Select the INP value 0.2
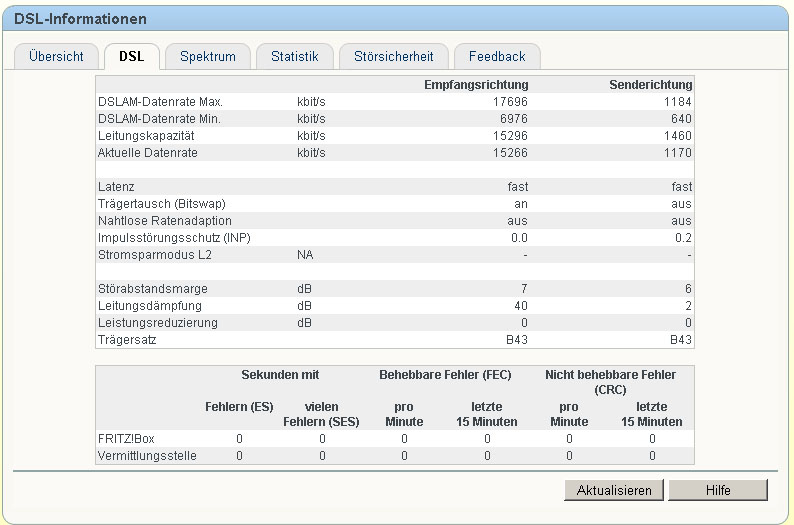794x525 pixels. click(x=683, y=238)
